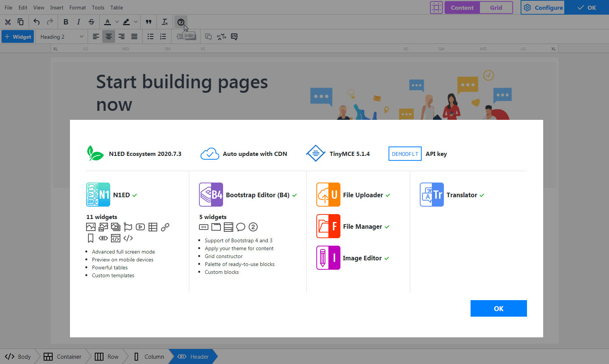Viewport: 609px width, 364px height.
Task: Click the link chain widget icon
Action: [165, 227]
